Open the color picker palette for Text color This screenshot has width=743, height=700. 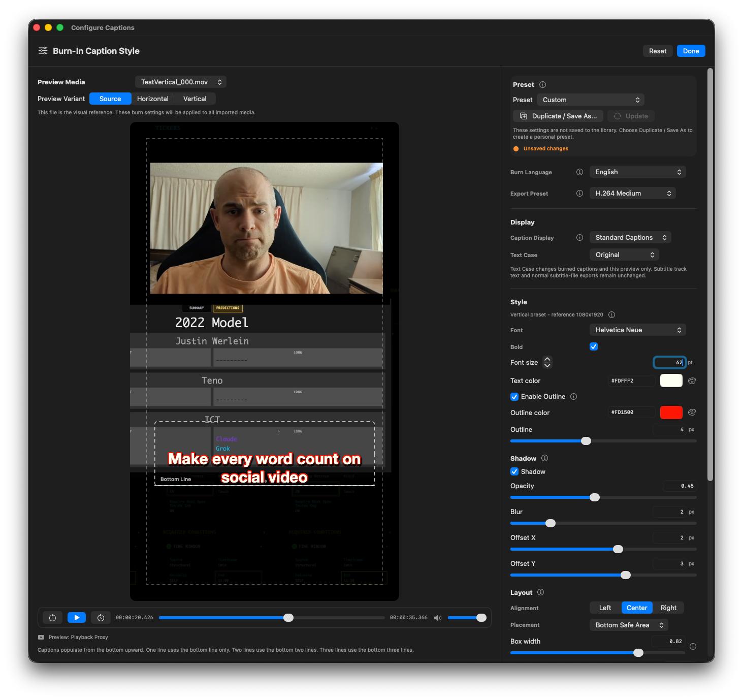coord(692,381)
